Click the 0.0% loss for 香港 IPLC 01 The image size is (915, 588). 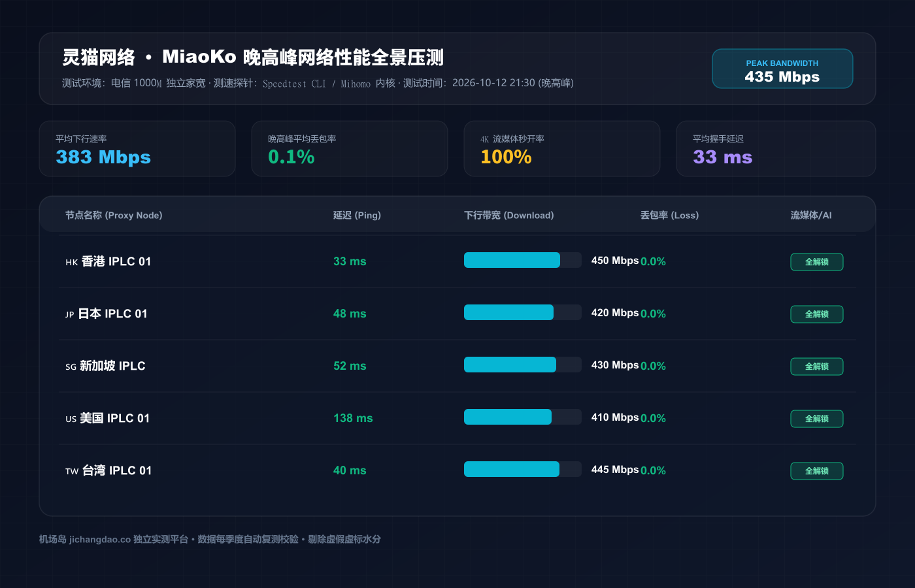tap(653, 261)
